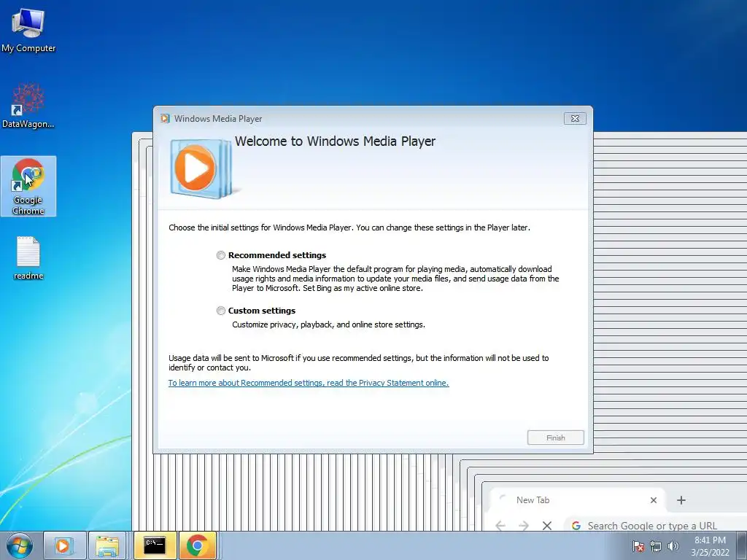Screen dimensions: 747x560
Task: Click the volume speaker tray icon
Action: click(673, 546)
